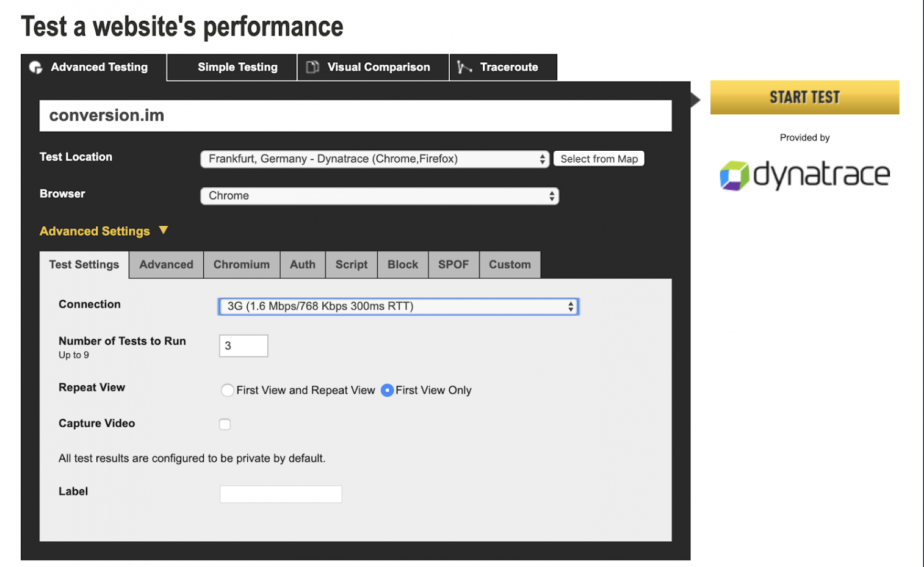Open the Custom tab
This screenshot has width=924, height=567.
510,265
